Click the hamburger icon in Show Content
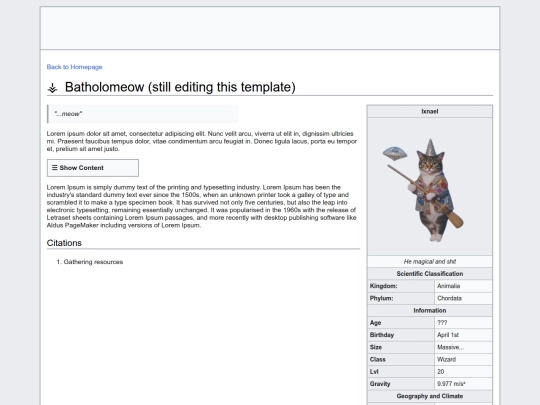This screenshot has width=540, height=405. (54, 168)
